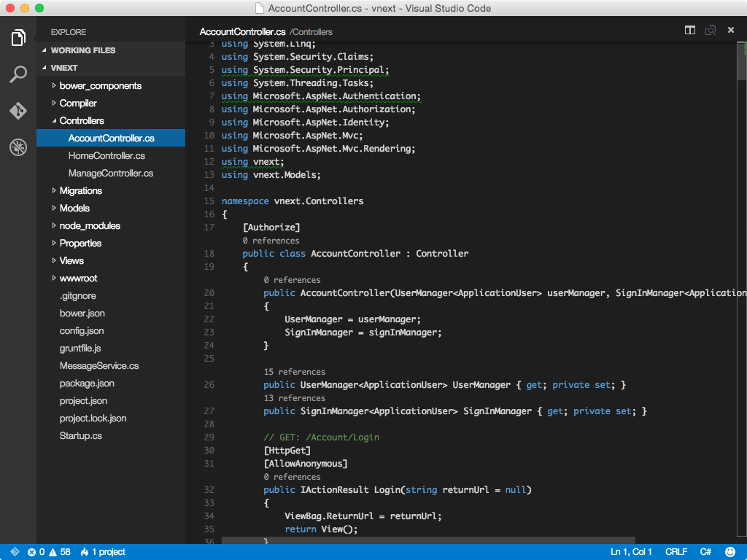Click 0 references above AccountController class
747x560 pixels.
click(x=271, y=241)
